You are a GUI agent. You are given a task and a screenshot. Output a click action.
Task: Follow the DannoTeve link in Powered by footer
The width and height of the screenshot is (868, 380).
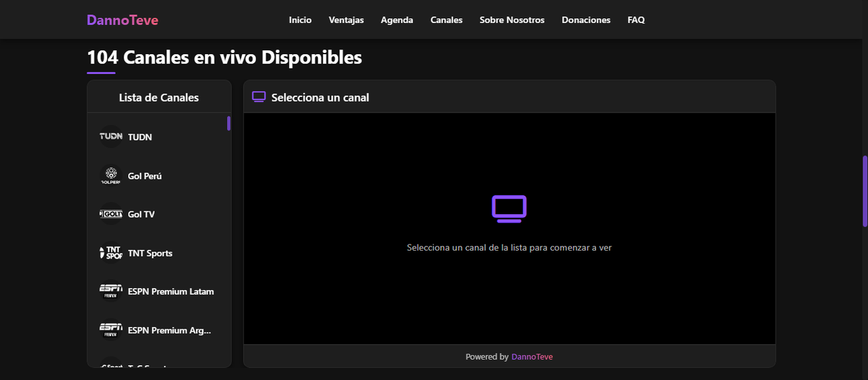pos(532,356)
